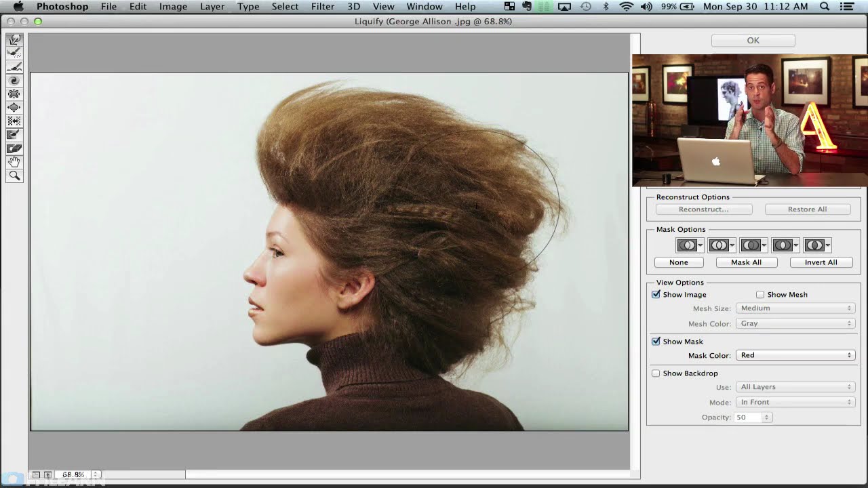Select the Pucker tool
Viewport: 868px width, 488px height.
14,94
